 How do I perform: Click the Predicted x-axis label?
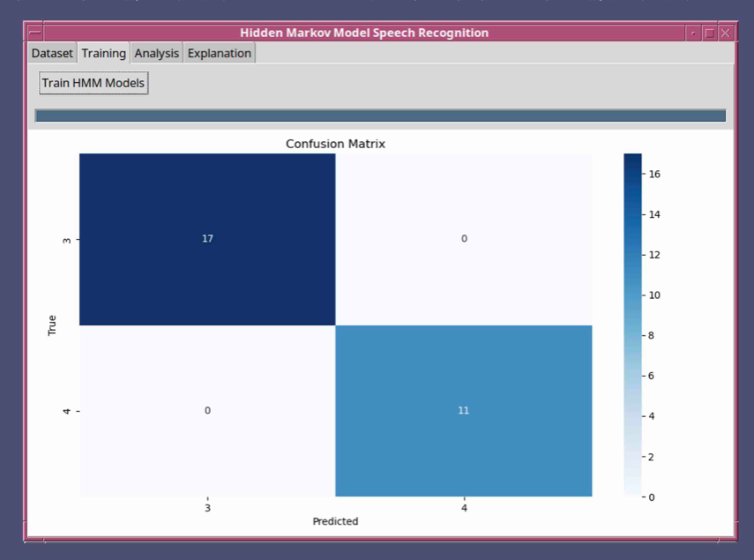335,521
